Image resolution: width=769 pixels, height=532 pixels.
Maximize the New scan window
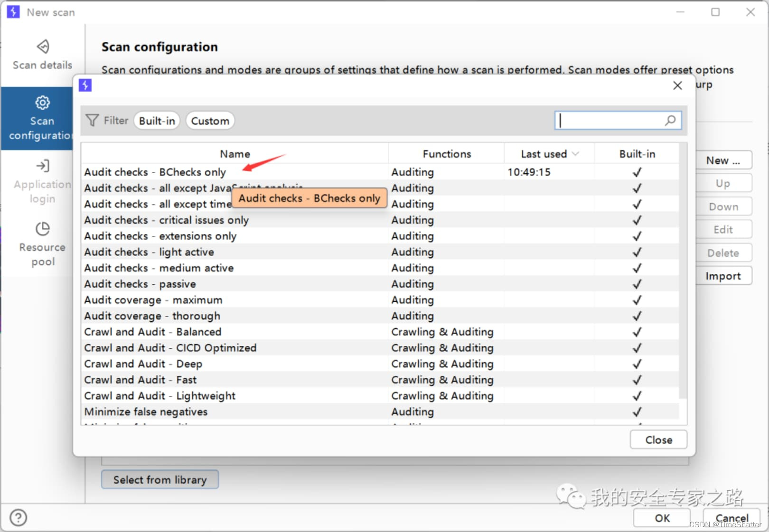[715, 12]
